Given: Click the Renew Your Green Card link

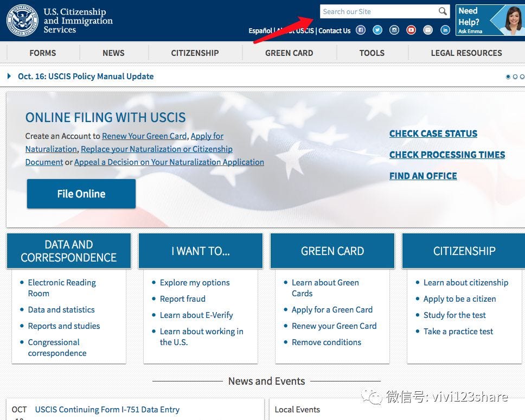Looking at the screenshot, I should tap(144, 136).
